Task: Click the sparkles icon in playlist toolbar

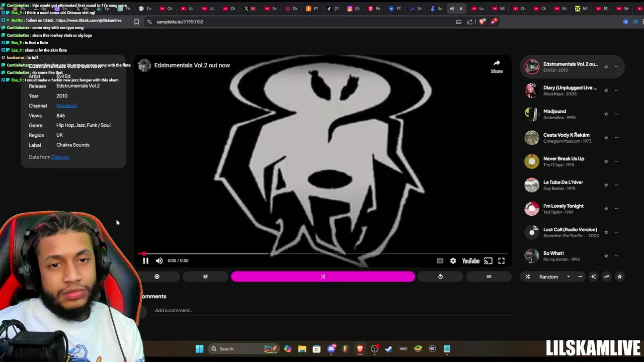Action: [593, 277]
